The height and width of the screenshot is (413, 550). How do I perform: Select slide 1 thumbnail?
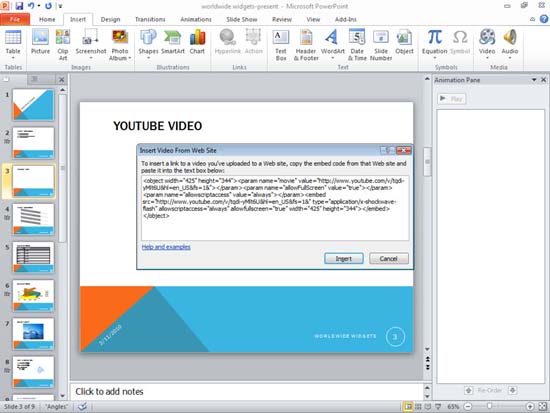(33, 105)
